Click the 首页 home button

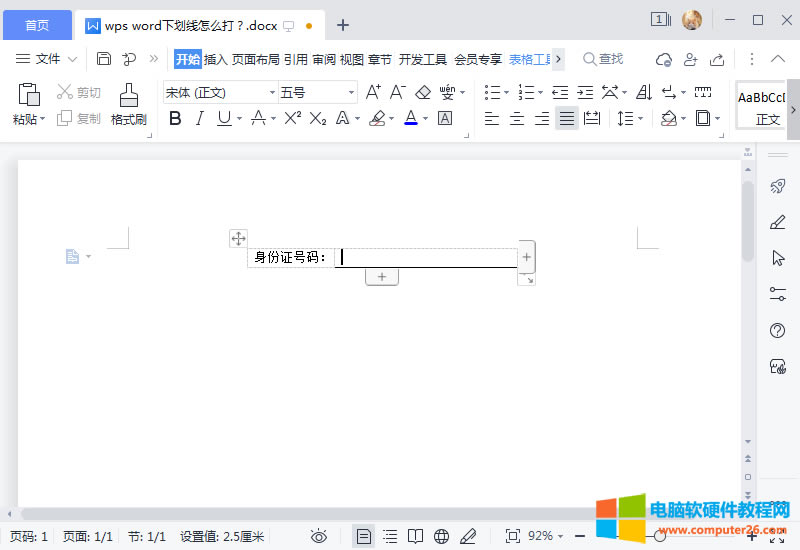tap(36, 25)
